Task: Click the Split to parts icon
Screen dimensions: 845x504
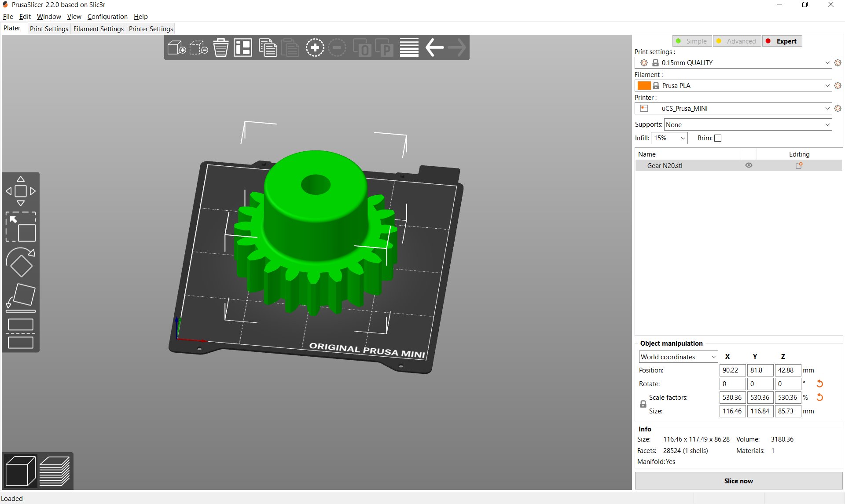Action: tap(384, 47)
